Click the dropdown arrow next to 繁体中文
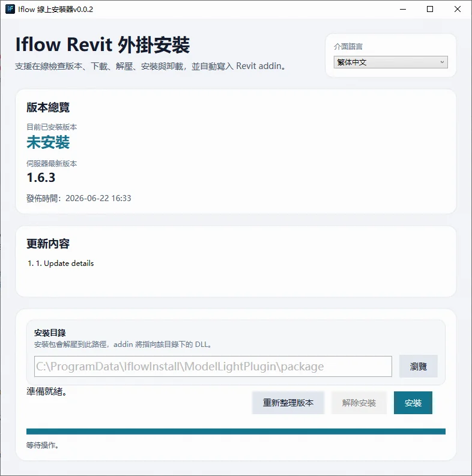The image size is (472, 476). pyautogui.click(x=442, y=62)
